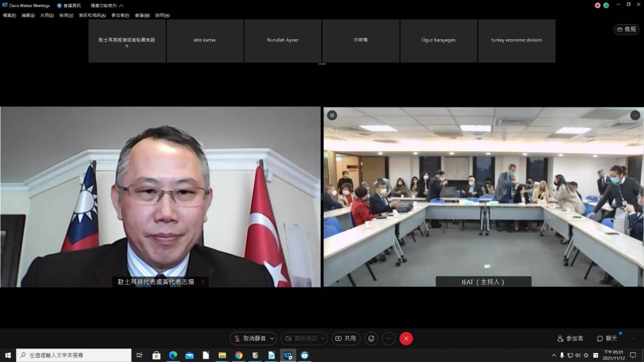The height and width of the screenshot is (362, 644).
Task: Unmute microphone with 取消靜音 button
Action: (250, 338)
